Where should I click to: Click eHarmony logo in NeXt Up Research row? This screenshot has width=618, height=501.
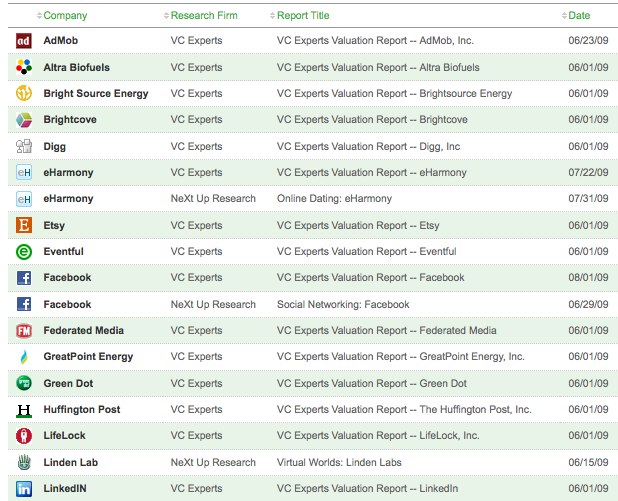click(x=24, y=199)
